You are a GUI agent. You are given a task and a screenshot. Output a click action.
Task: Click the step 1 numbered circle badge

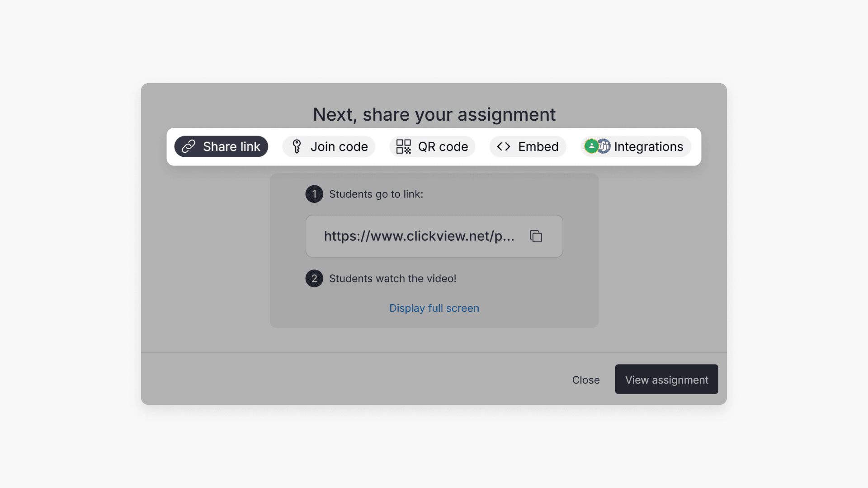(314, 194)
